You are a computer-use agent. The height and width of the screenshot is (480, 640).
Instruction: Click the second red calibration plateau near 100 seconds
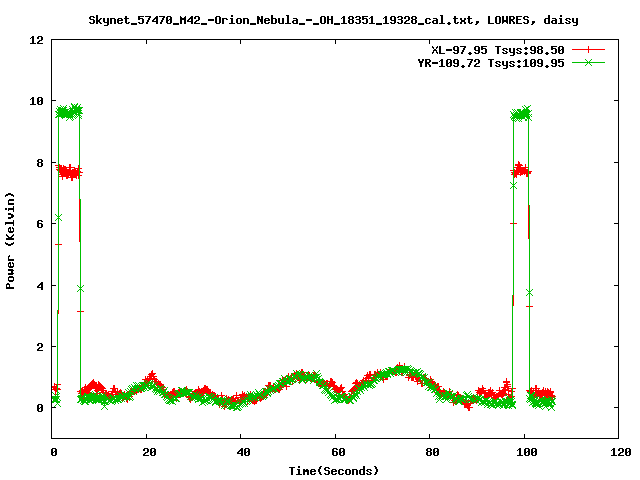pos(521,170)
